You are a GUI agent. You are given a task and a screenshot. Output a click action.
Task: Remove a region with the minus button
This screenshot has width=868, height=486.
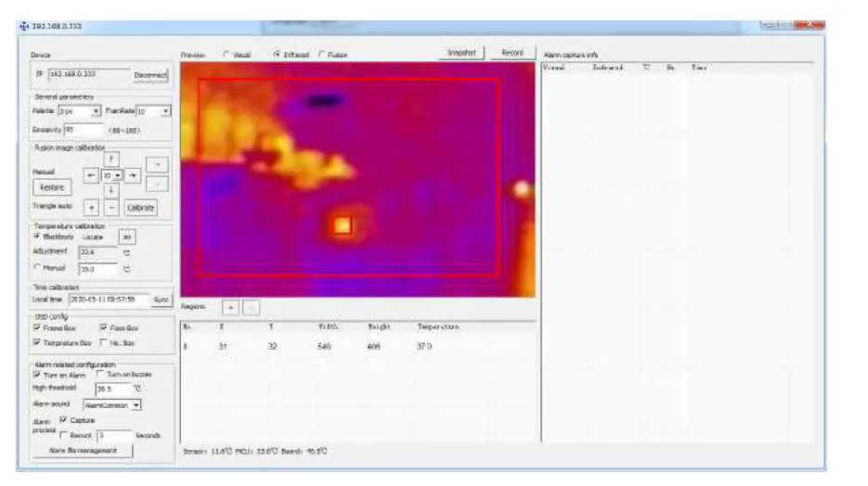251,307
